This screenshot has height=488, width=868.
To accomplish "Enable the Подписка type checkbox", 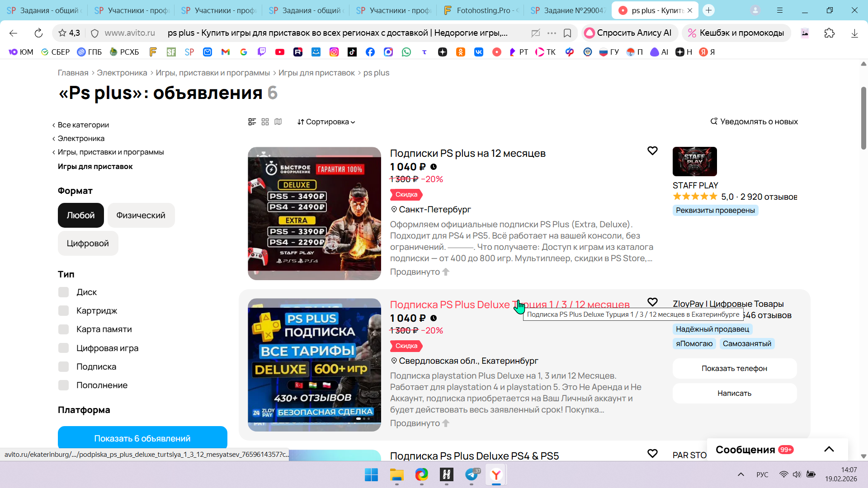I will tap(64, 367).
